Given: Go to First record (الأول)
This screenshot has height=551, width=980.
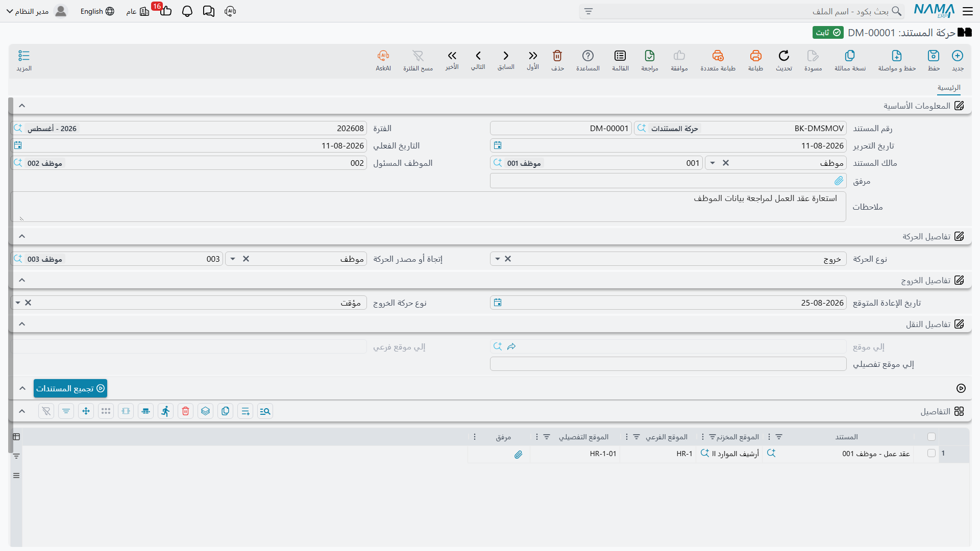Looking at the screenshot, I should coord(533,56).
